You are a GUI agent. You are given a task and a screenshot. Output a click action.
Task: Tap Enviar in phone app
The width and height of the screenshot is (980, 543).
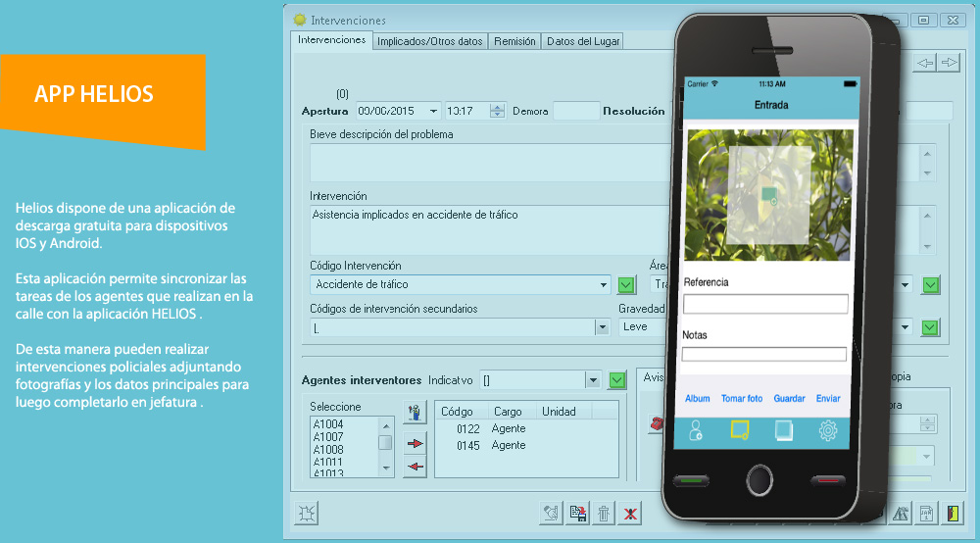pyautogui.click(x=828, y=398)
